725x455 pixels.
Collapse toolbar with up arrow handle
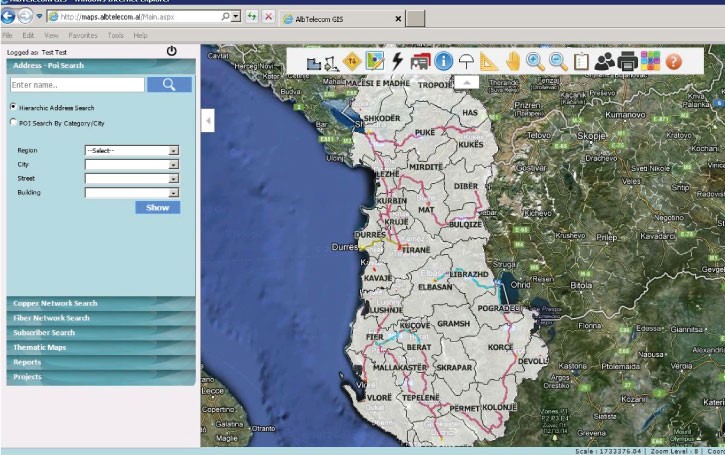467,83
